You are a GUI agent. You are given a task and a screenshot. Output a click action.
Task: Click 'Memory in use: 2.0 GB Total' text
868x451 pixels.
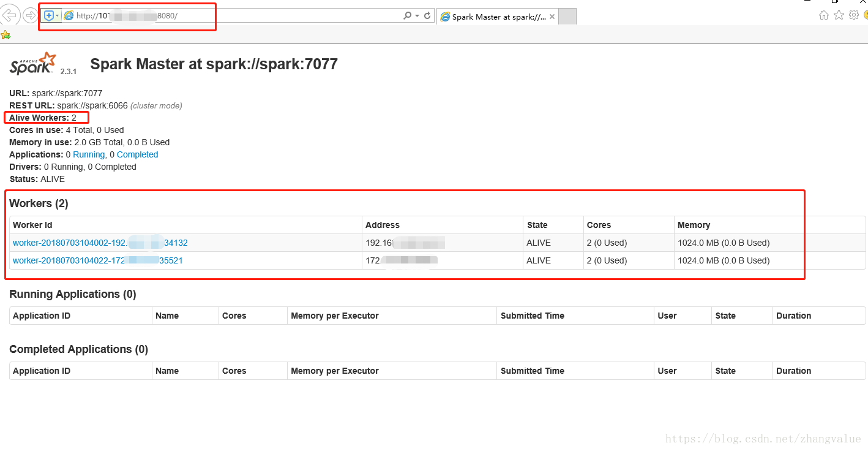point(89,142)
